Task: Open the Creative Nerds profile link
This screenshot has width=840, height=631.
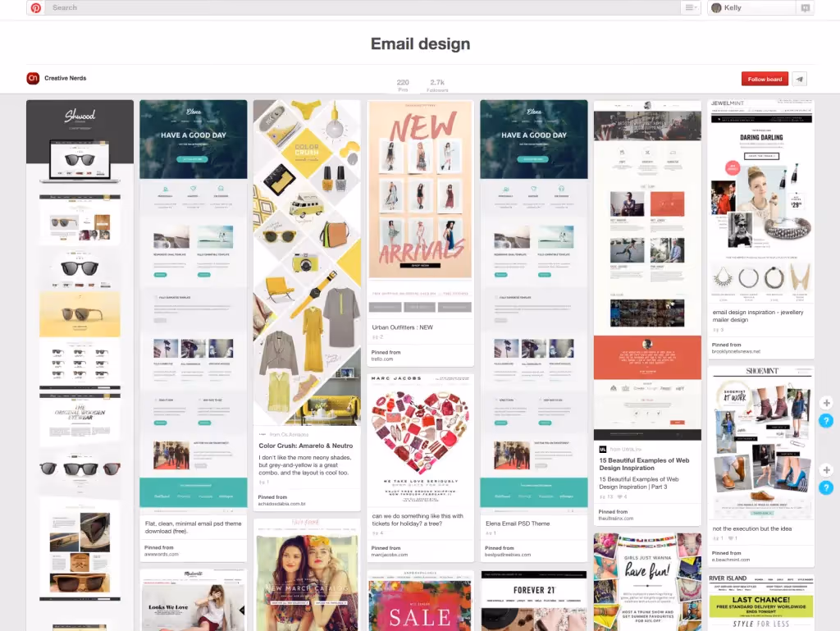Action: pos(66,78)
